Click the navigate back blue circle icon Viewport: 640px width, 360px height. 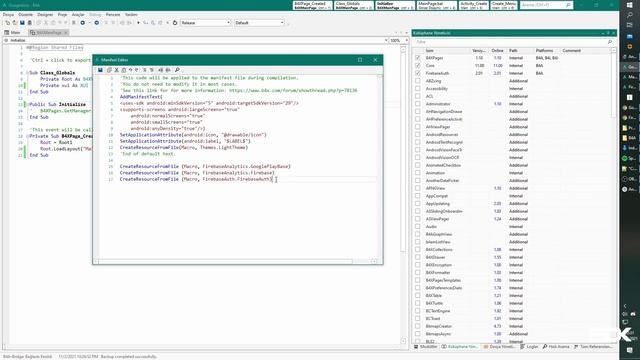(82, 23)
